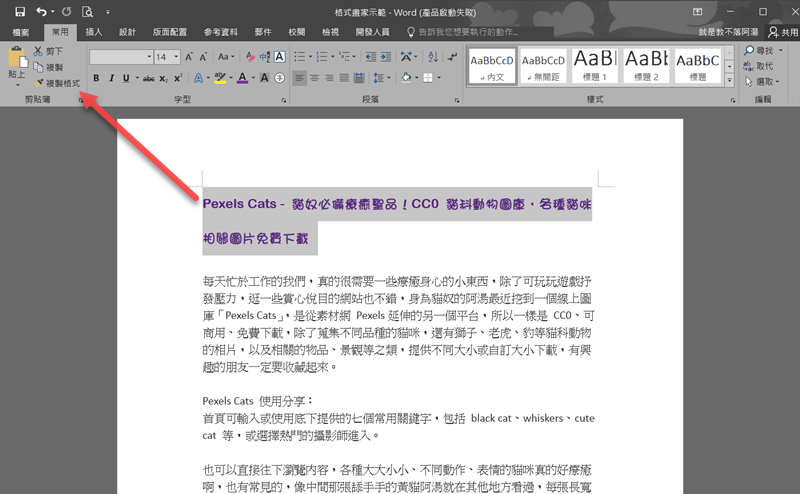Switch to the 插入 (Insert) tab
Image resolution: width=800 pixels, height=494 pixels.
tap(94, 32)
